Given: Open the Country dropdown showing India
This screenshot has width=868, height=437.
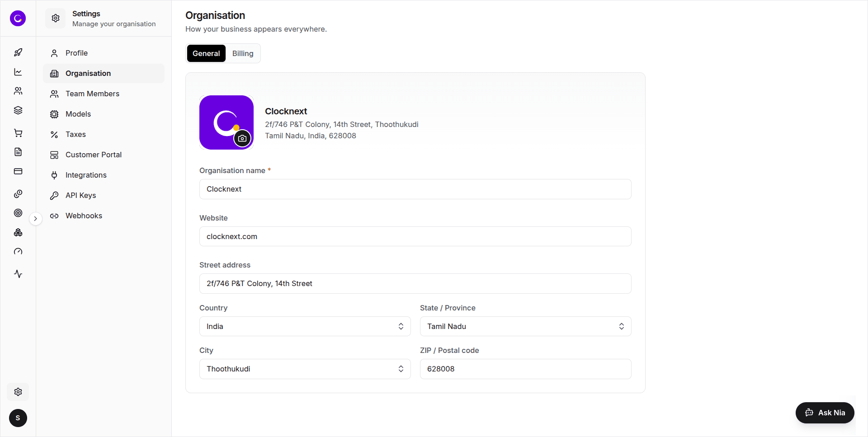Looking at the screenshot, I should pyautogui.click(x=305, y=326).
